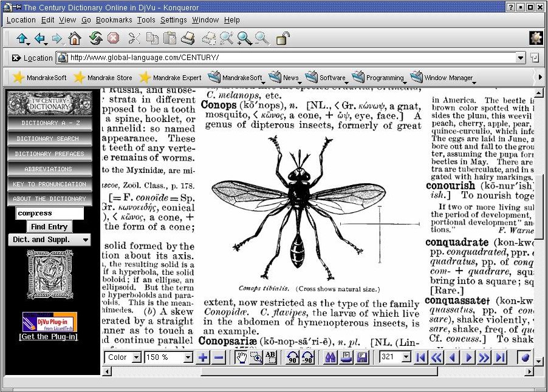Rotate the page 90 degrees counterclockwise
This screenshot has width=548, height=392.
292,357
